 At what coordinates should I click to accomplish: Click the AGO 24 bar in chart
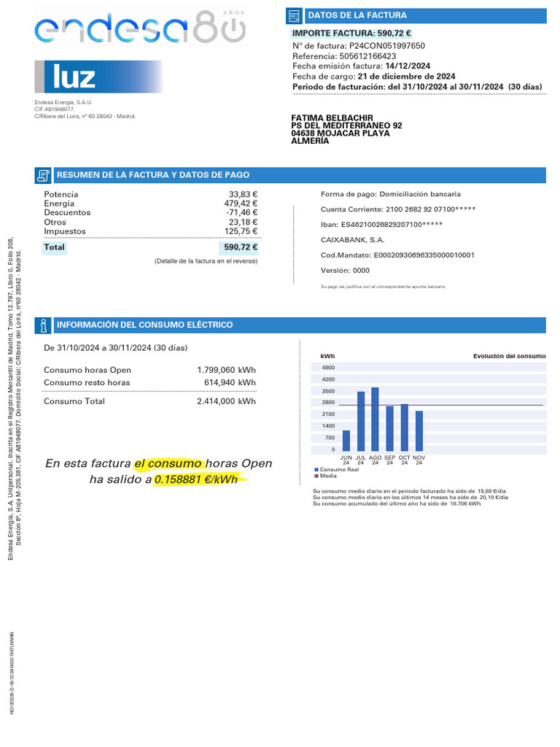[x=376, y=419]
